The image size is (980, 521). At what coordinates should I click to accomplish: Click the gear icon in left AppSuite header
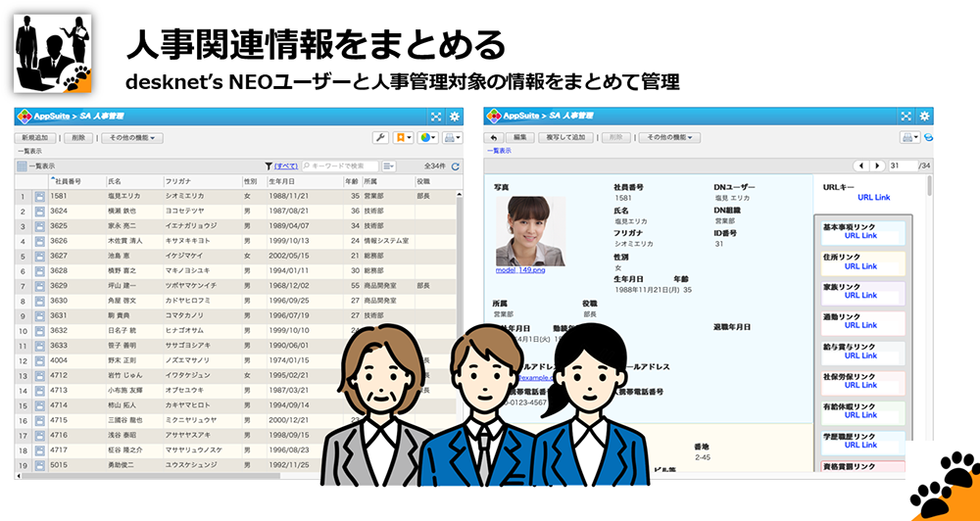(455, 116)
